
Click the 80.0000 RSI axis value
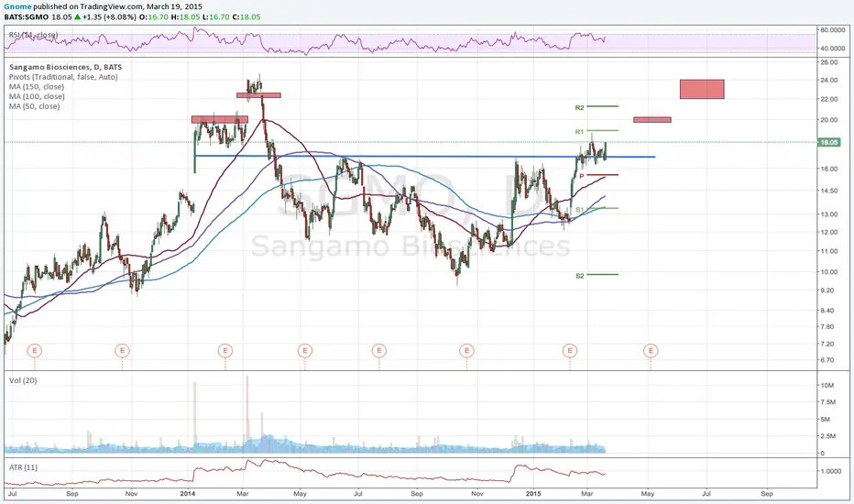coord(833,29)
